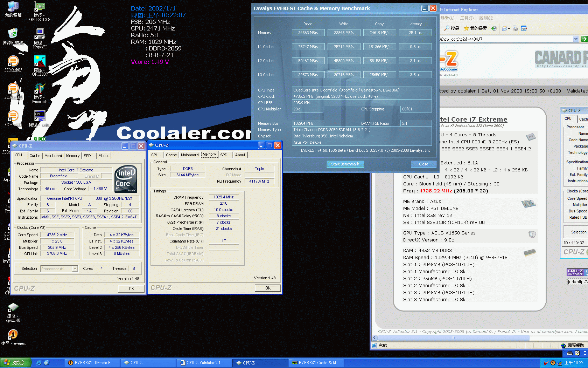Open the Recycle Bin desktop icon

[x=13, y=36]
